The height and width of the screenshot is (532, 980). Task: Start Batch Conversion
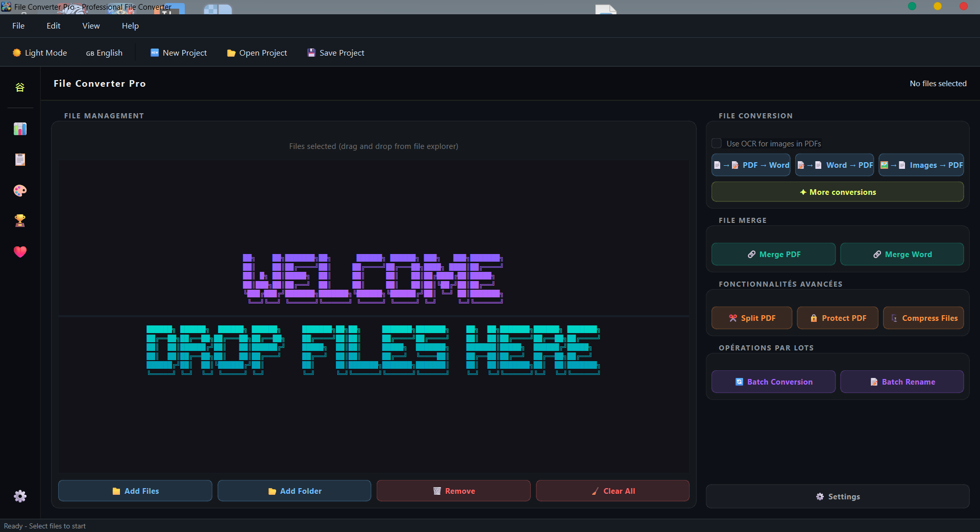pos(773,382)
